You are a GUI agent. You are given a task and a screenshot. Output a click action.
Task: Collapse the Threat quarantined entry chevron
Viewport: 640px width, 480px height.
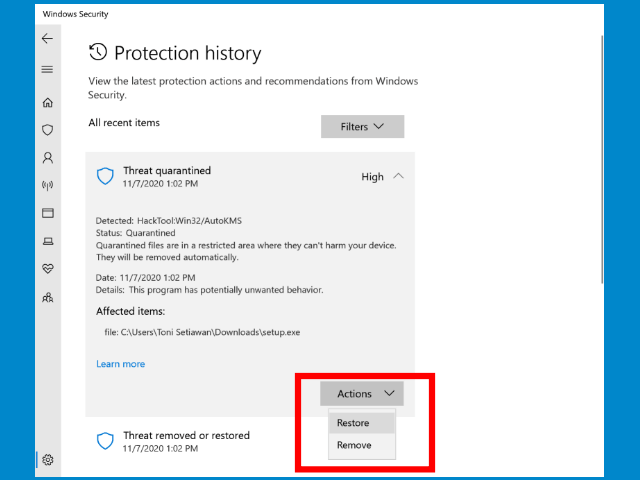click(x=398, y=176)
